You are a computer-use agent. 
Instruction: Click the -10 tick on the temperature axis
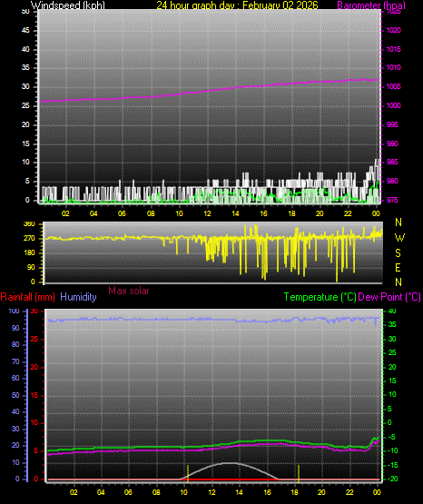point(393,450)
